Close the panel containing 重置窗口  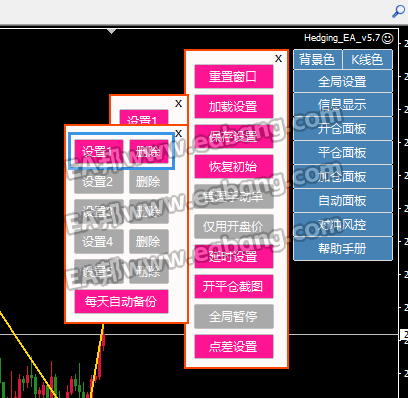click(278, 59)
